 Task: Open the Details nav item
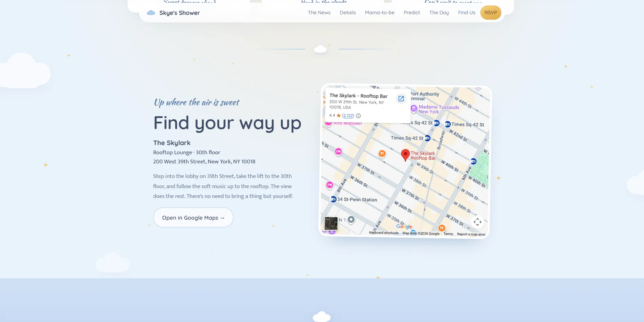click(x=348, y=13)
